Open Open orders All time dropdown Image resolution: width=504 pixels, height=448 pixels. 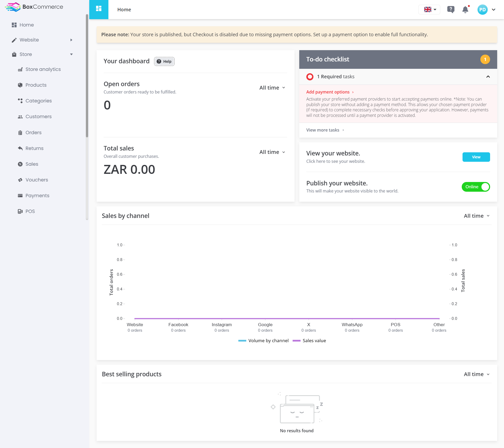click(x=272, y=88)
